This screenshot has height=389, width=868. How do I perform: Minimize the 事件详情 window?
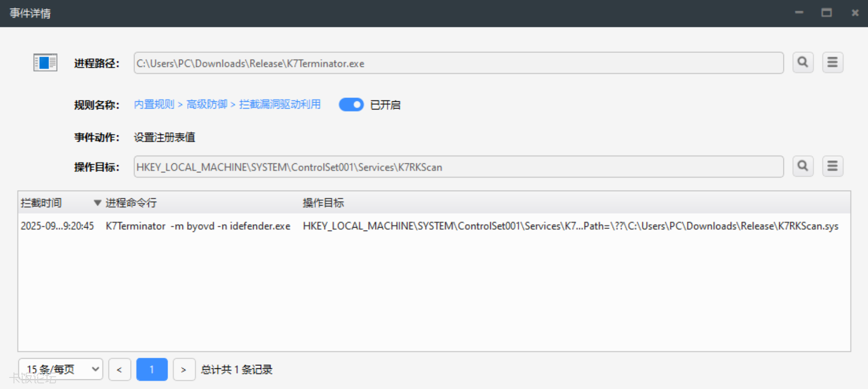pyautogui.click(x=799, y=13)
